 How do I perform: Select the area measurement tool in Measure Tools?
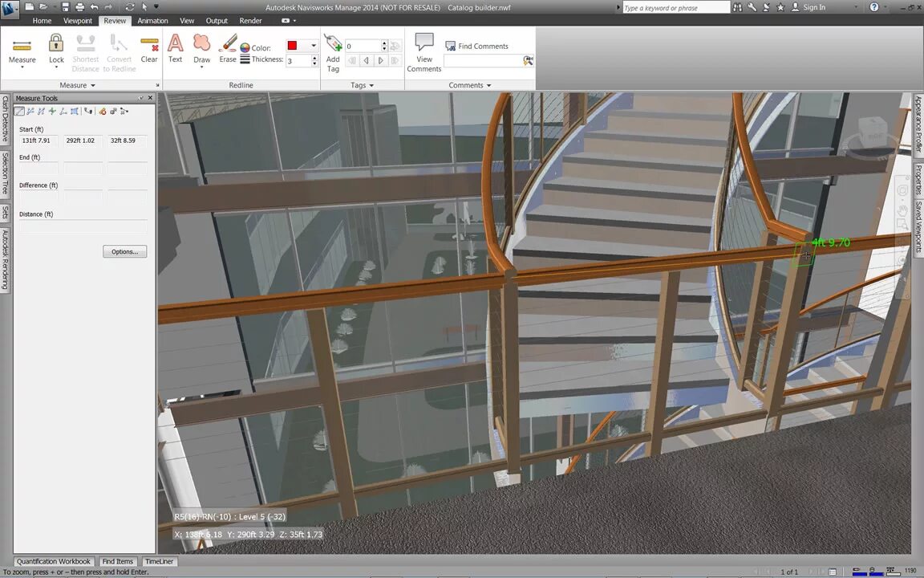[x=74, y=111]
